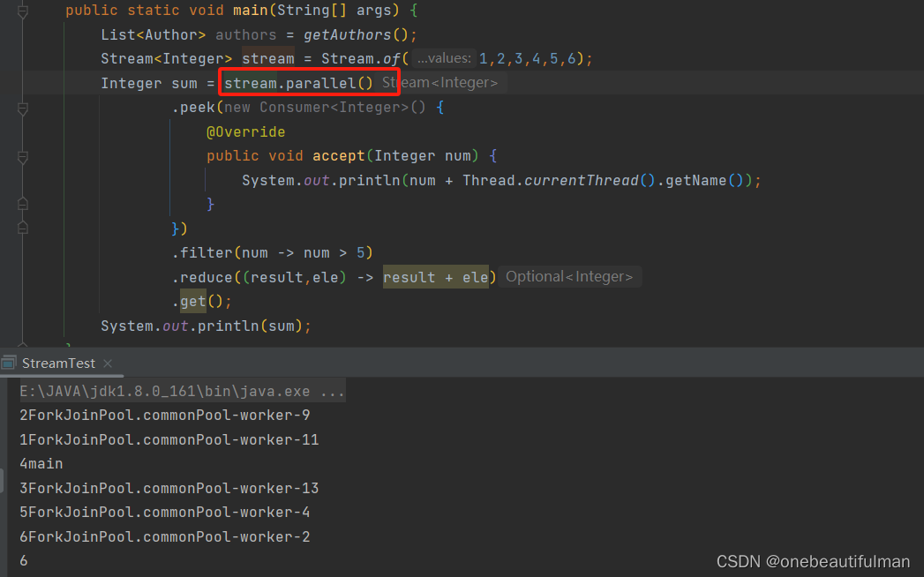
Task: Click fold end marker beside the '})' line
Action: (22, 228)
